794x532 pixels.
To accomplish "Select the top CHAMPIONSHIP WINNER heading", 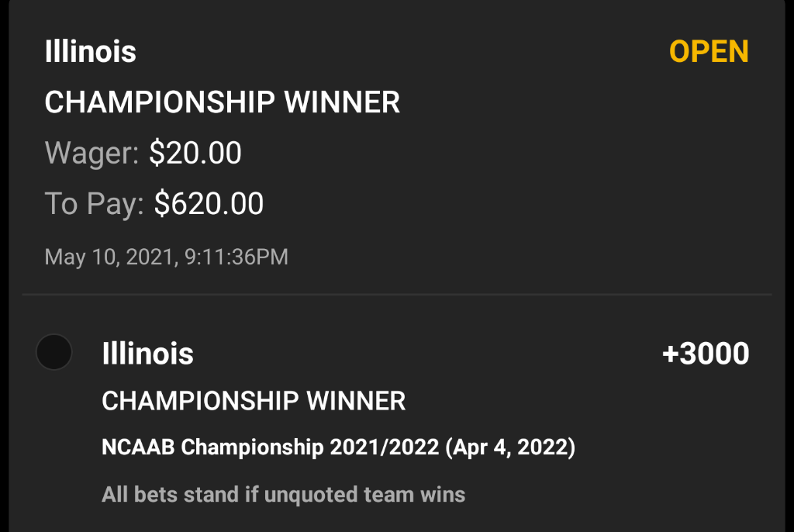I will tap(223, 102).
